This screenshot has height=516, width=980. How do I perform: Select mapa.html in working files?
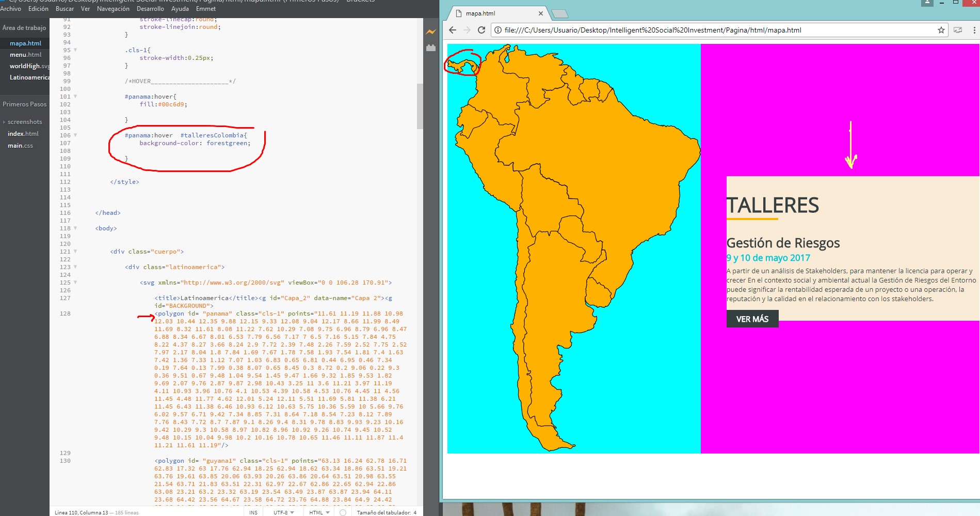click(x=25, y=43)
